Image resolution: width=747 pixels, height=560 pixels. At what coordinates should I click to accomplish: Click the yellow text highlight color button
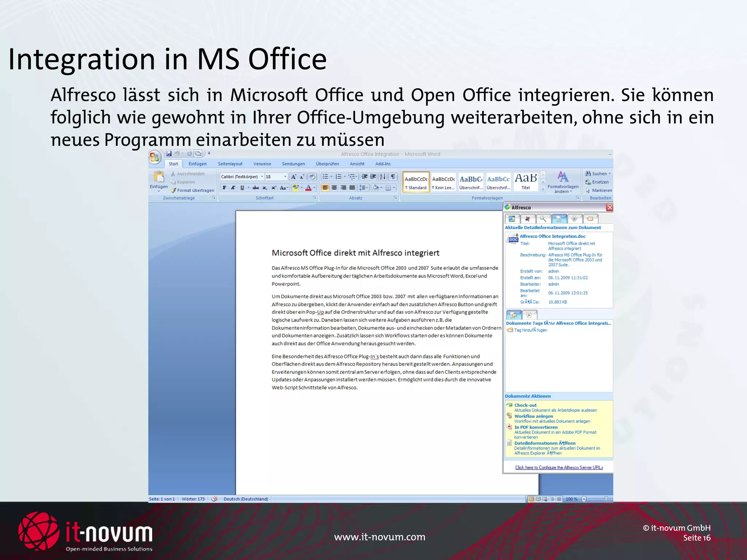click(x=295, y=188)
